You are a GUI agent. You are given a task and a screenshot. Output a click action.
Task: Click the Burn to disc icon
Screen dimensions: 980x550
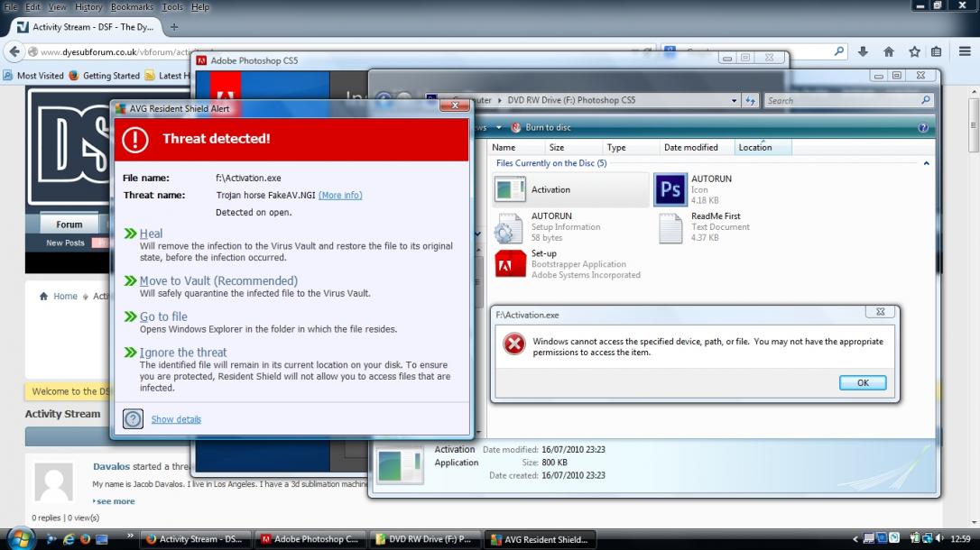515,127
